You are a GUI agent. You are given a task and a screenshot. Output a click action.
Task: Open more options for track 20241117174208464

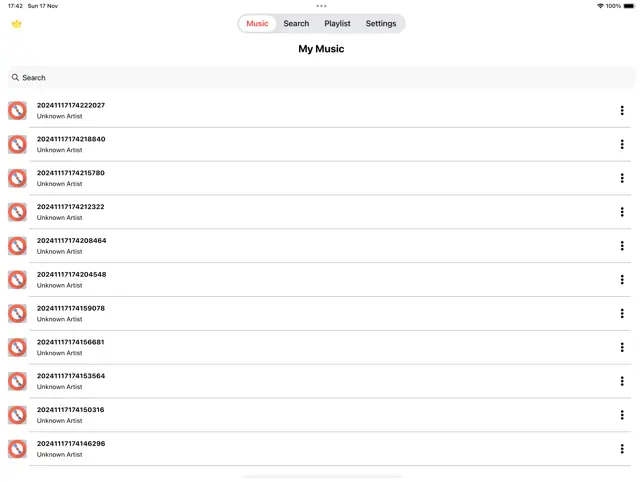(x=622, y=246)
